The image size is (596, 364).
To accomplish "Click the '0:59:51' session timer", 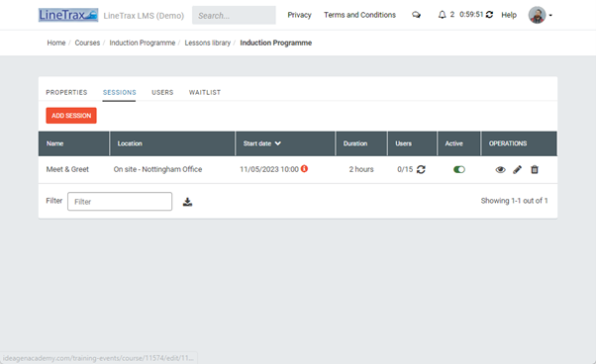I will pos(471,15).
